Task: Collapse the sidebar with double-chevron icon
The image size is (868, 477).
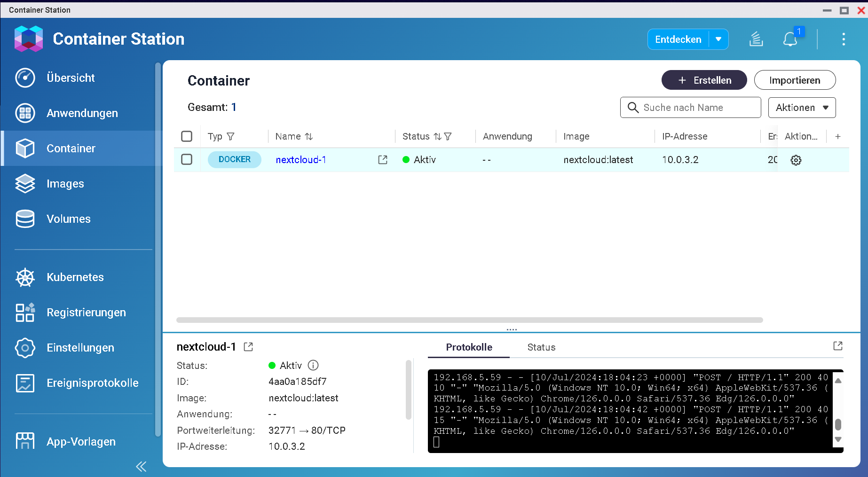Action: pos(141,466)
